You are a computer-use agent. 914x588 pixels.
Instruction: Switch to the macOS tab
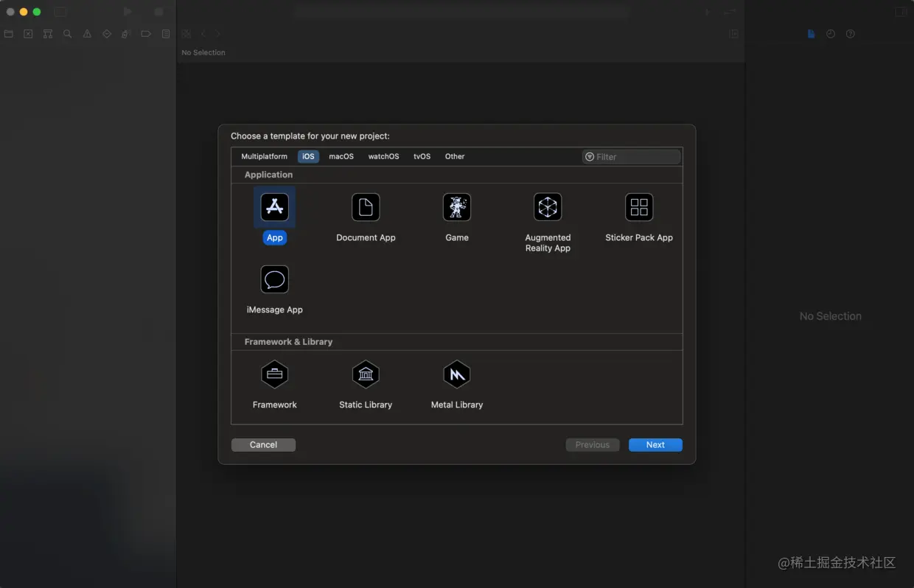[x=341, y=156]
